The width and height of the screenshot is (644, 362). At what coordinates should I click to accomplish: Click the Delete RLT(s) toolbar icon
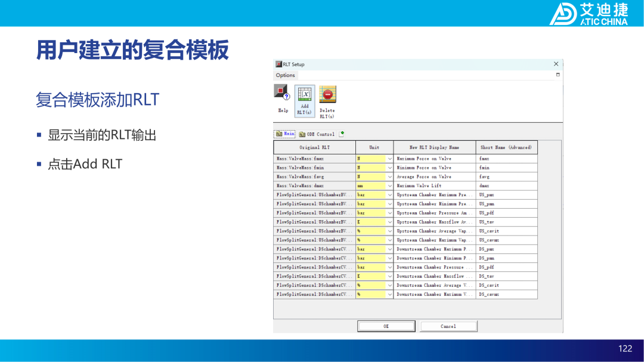pyautogui.click(x=327, y=102)
